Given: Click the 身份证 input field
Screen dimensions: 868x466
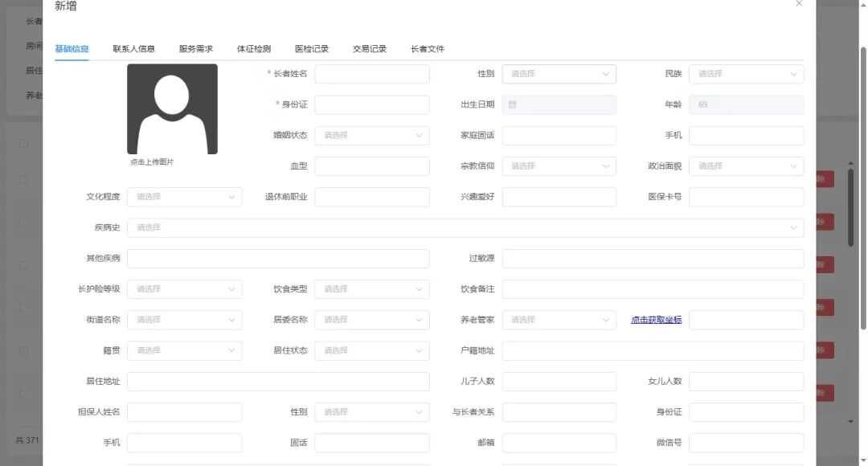Looking at the screenshot, I should (371, 104).
